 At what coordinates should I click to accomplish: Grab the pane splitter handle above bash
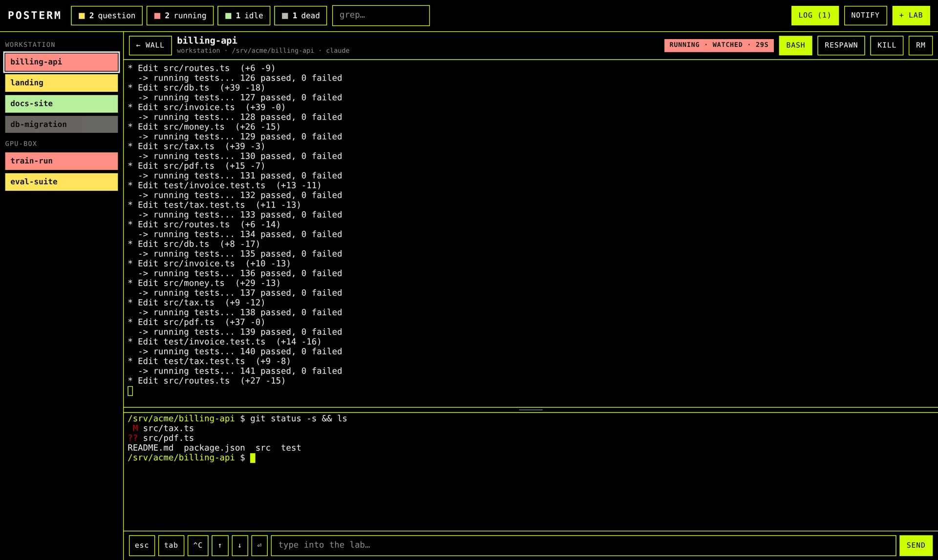531,410
